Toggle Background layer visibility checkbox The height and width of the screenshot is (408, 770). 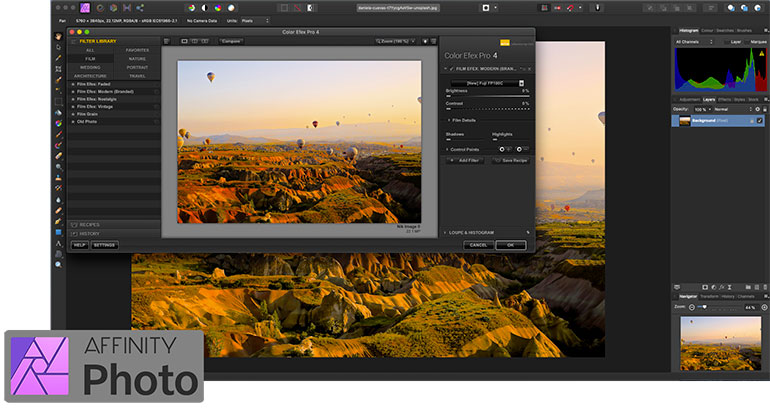click(x=761, y=120)
